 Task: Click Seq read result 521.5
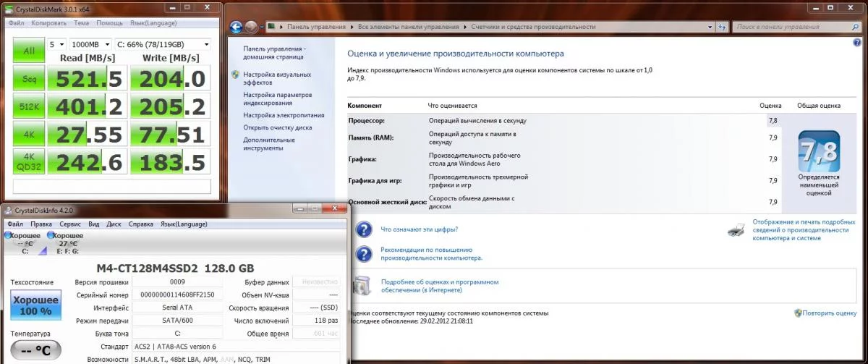point(87,78)
